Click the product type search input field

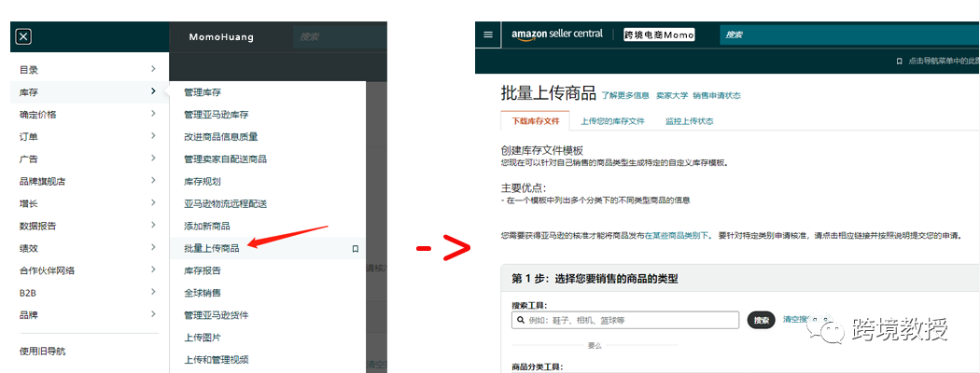625,321
